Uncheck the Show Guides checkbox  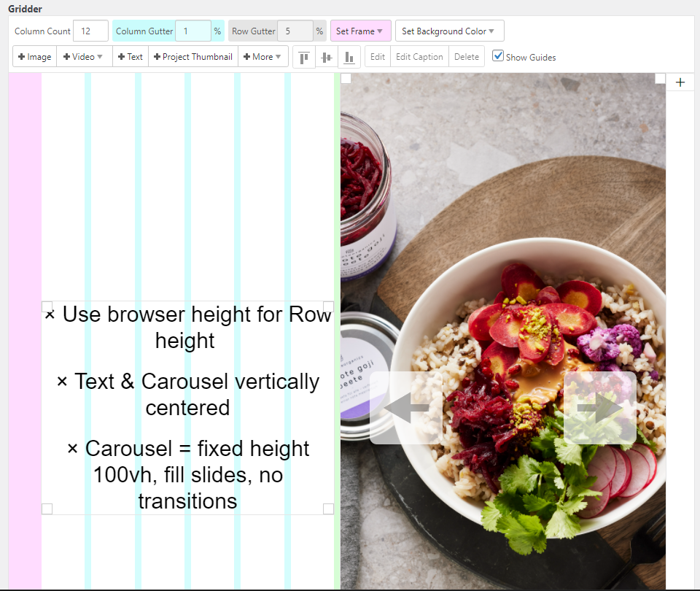(498, 56)
